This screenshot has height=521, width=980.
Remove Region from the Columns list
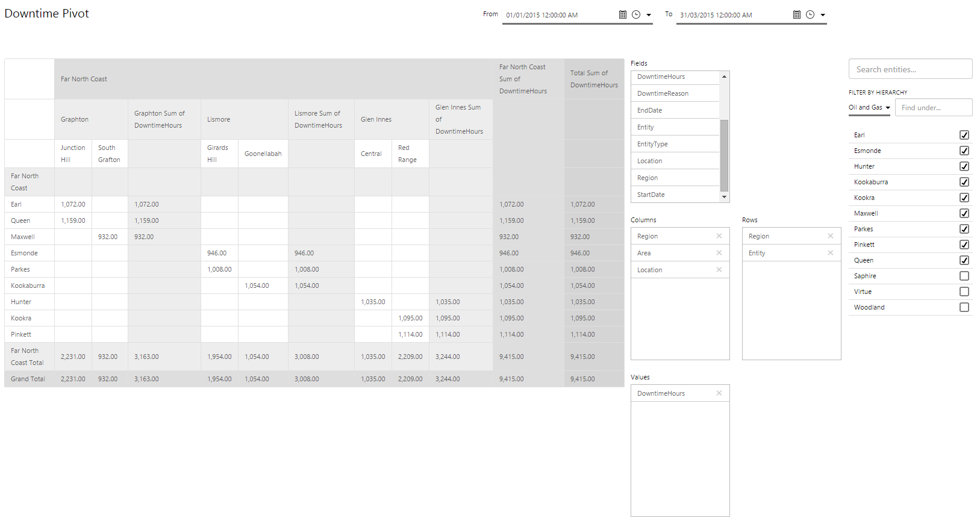coord(719,236)
